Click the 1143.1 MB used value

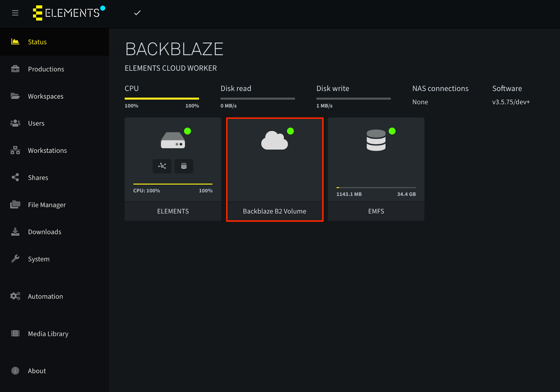click(x=349, y=194)
